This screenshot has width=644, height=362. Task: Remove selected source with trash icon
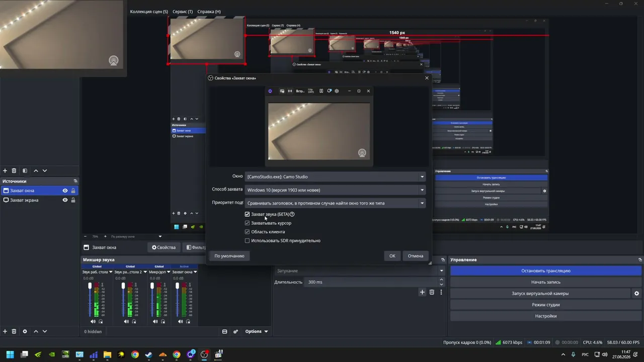pos(14,331)
